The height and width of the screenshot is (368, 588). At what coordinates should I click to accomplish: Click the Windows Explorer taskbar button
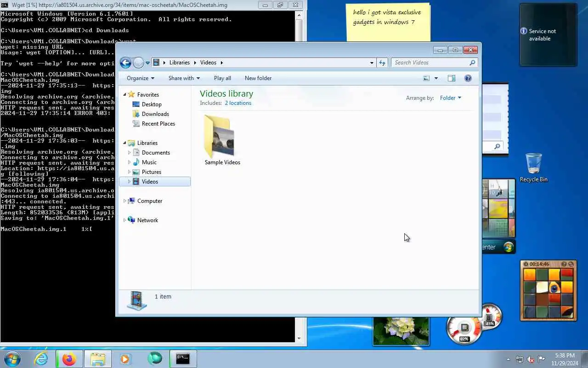(x=98, y=359)
